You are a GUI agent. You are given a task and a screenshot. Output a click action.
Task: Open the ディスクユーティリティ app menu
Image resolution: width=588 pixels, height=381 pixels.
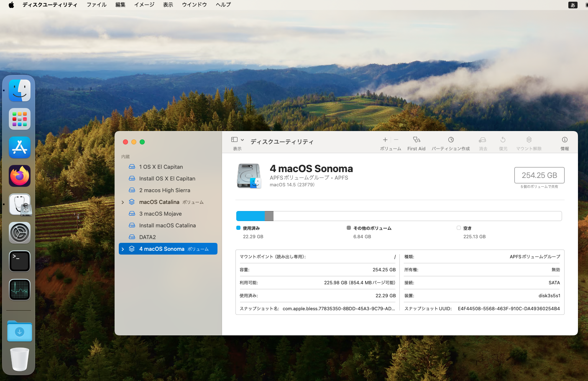(50, 5)
